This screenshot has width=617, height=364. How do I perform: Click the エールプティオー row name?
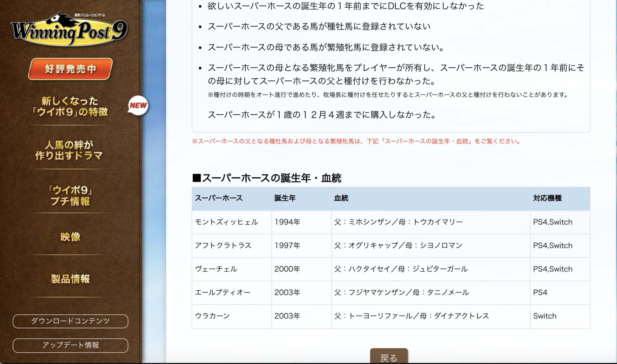tap(222, 292)
